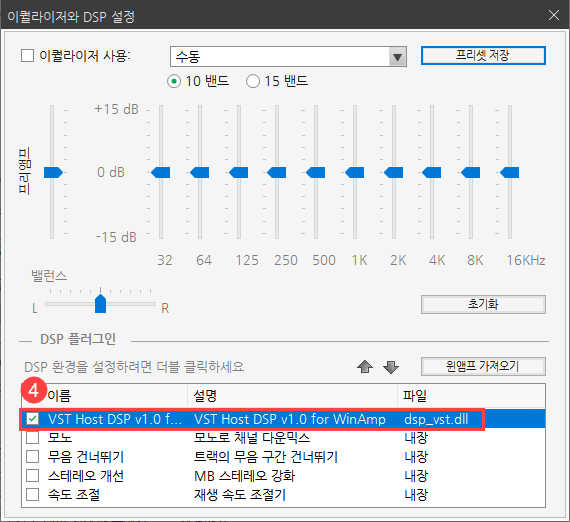Screen dimensions: 570x522
Task: Enable the 스테레오 개선 plugin checkbox
Action: 33,475
